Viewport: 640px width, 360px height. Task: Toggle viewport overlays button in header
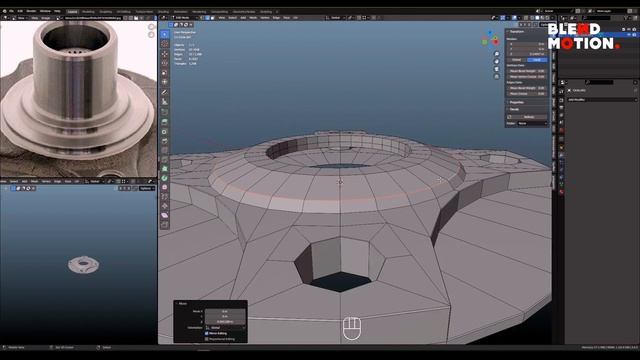coord(514,18)
